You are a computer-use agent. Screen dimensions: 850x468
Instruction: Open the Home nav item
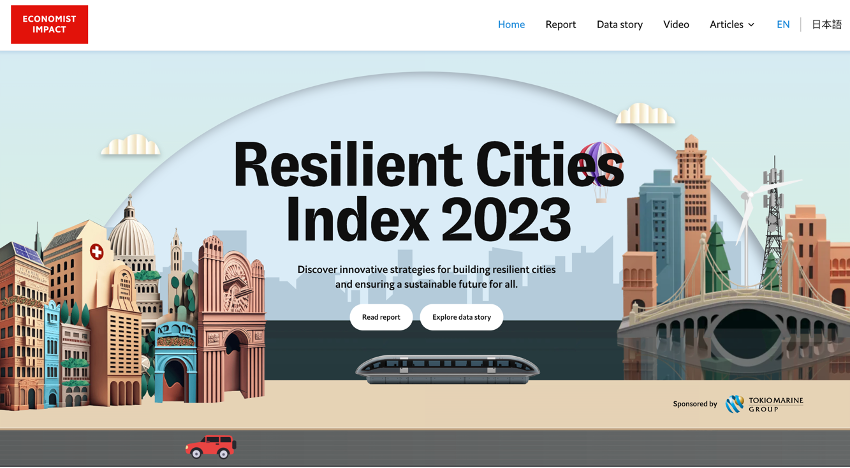click(511, 24)
